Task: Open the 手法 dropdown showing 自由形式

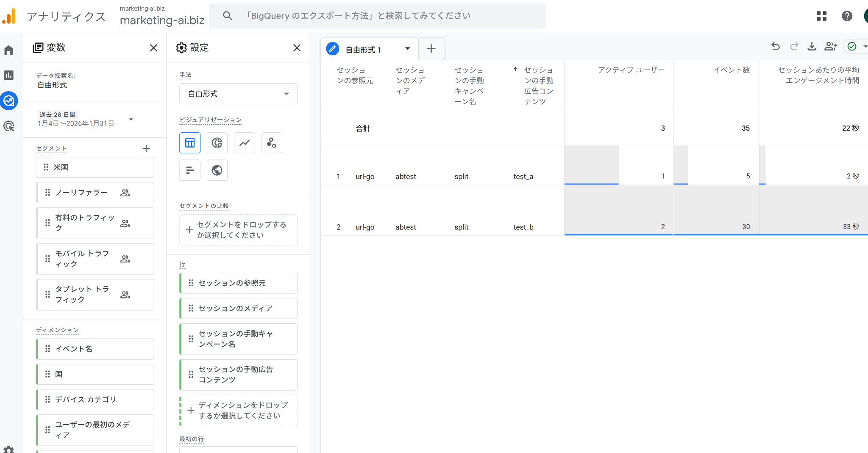Action: [x=238, y=94]
